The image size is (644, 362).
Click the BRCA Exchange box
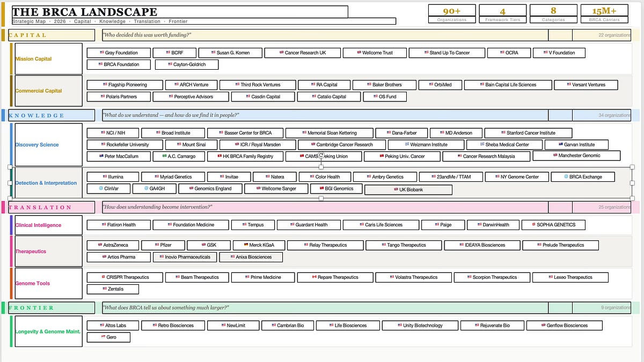[x=582, y=177]
